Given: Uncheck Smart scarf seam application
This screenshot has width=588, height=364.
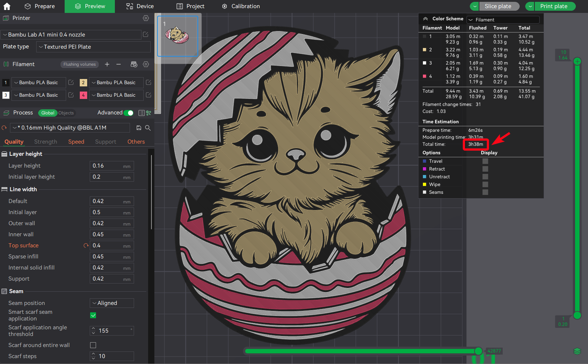Looking at the screenshot, I should point(93,315).
